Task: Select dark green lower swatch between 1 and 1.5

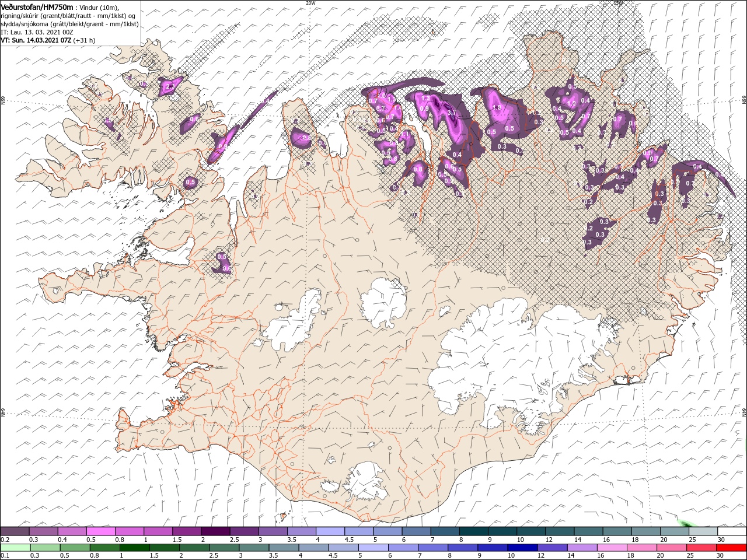Action: [x=134, y=548]
